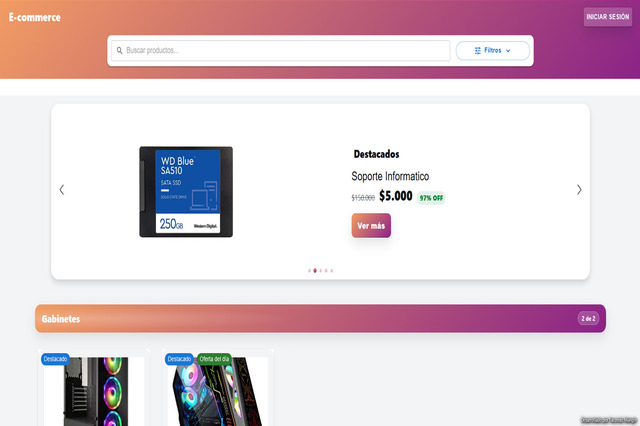Image resolution: width=640 pixels, height=426 pixels.
Task: Open the Oferta del día cabinet card
Action: [x=218, y=388]
